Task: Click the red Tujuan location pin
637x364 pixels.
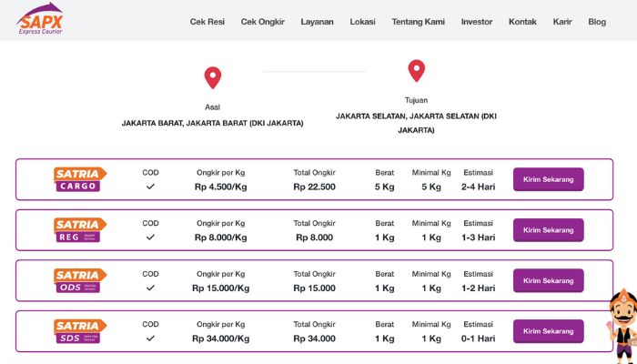Action: (x=417, y=71)
